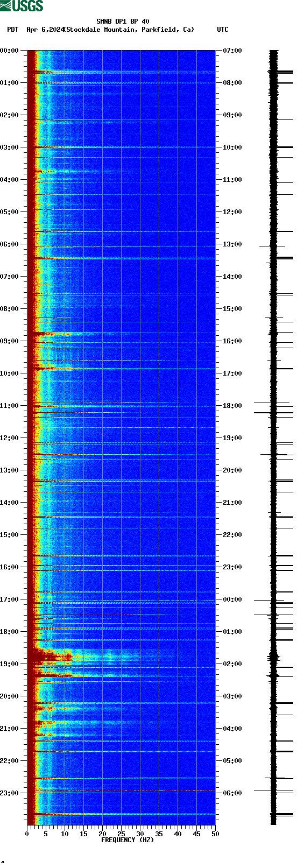Click the 23:00 PDT time label
This screenshot has height=868, width=297.
click(x=10, y=793)
